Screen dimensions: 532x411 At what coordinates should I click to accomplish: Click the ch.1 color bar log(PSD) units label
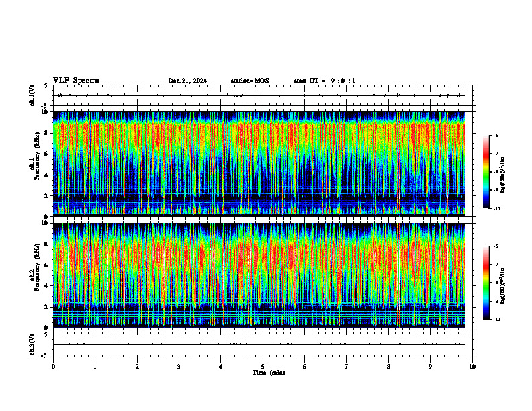click(x=503, y=175)
